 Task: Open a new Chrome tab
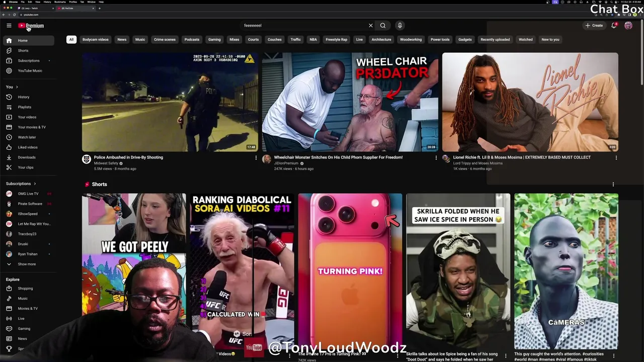click(x=99, y=8)
